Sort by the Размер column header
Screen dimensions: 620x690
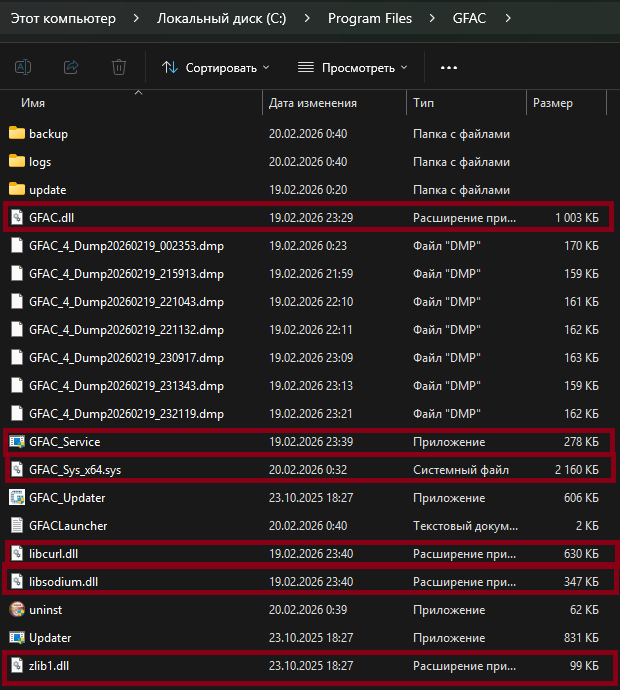553,103
